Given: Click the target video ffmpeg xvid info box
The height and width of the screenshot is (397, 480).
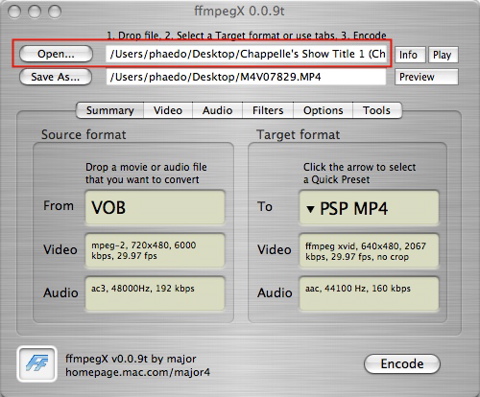Looking at the screenshot, I should tap(369, 251).
